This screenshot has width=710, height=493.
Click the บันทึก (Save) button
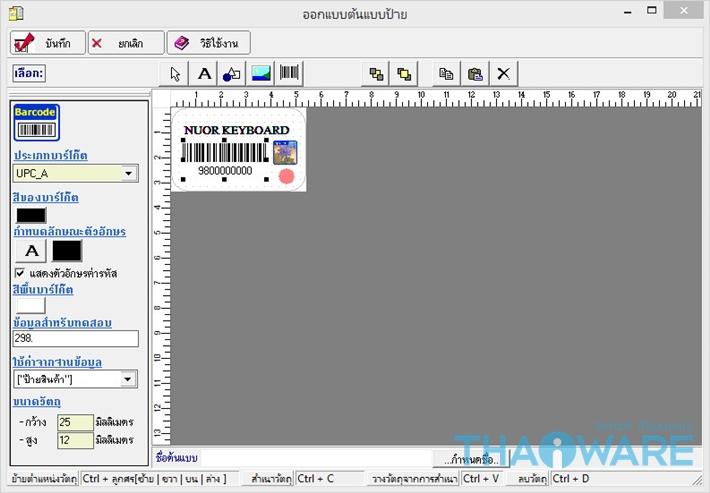[48, 43]
